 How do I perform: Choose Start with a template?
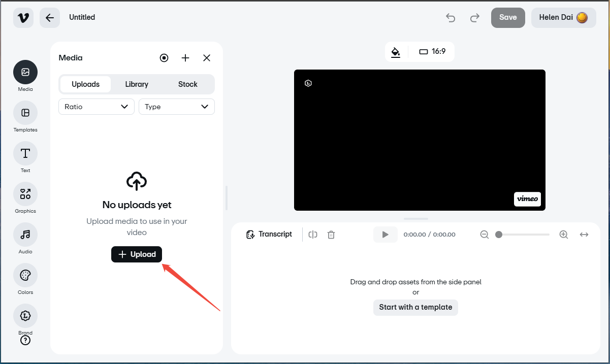[415, 307]
